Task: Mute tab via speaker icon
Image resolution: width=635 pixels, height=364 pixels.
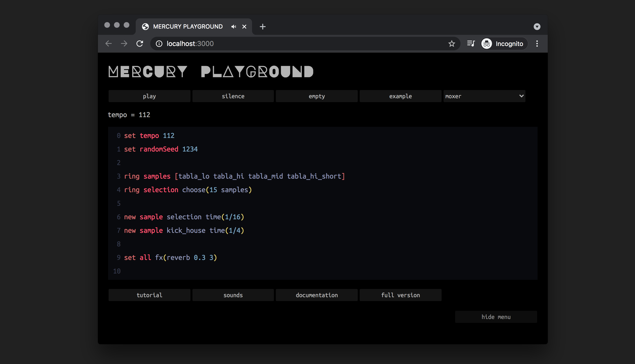Action: (x=234, y=26)
